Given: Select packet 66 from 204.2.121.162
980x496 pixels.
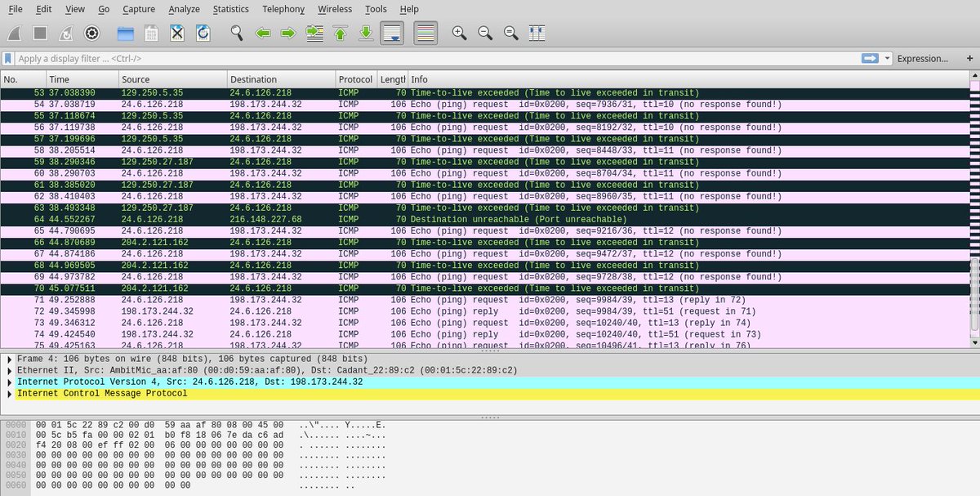Looking at the screenshot, I should point(484,243).
